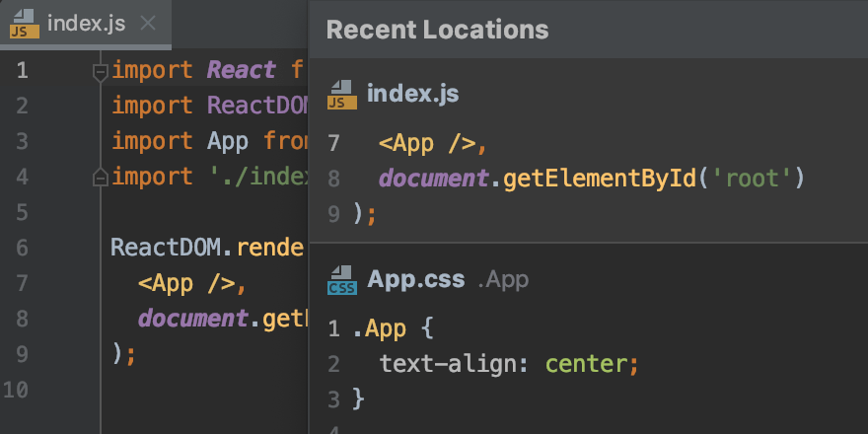Click the JS file icon on the index.js tab

pyautogui.click(x=25, y=24)
